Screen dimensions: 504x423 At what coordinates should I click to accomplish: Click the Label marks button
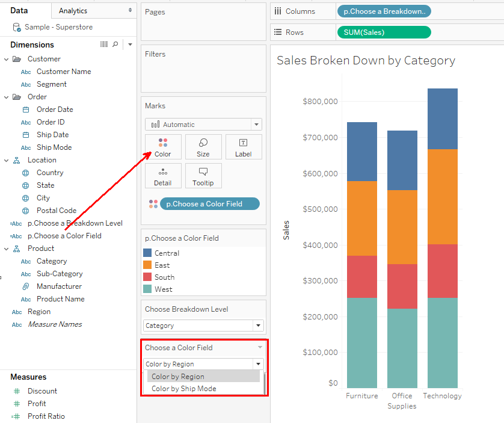tap(243, 147)
